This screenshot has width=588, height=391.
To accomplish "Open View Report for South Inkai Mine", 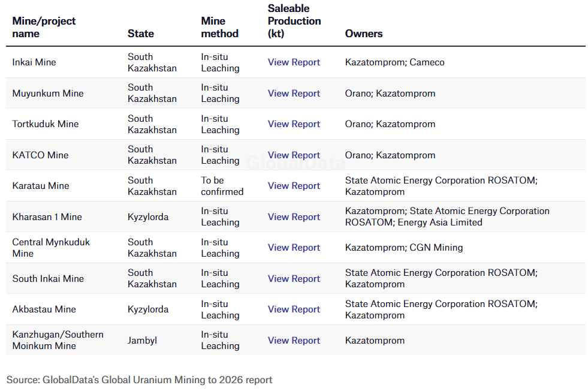I will point(294,279).
